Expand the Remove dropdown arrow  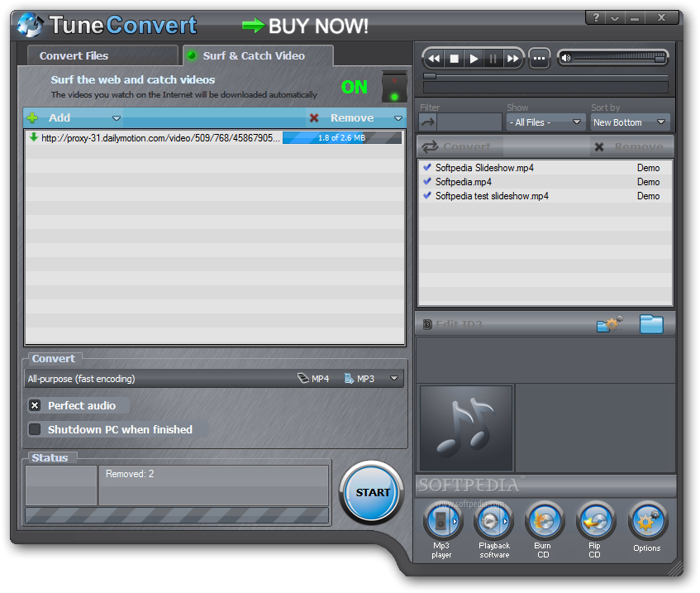click(398, 118)
